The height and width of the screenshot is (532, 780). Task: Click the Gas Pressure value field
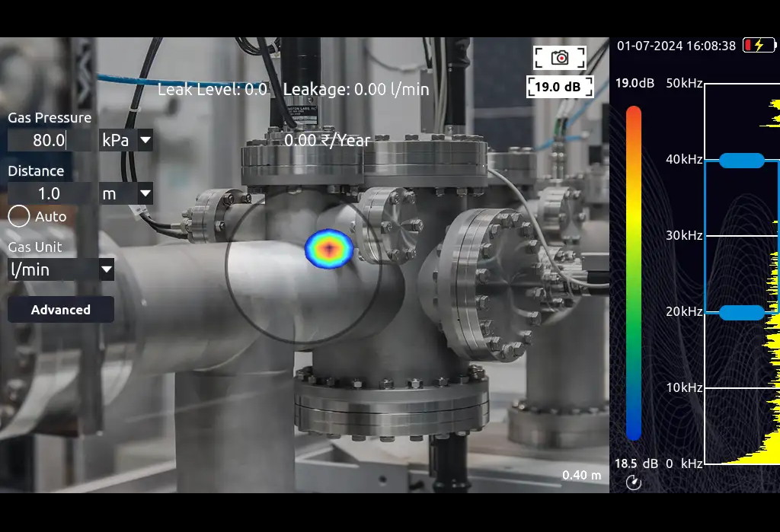(50, 140)
